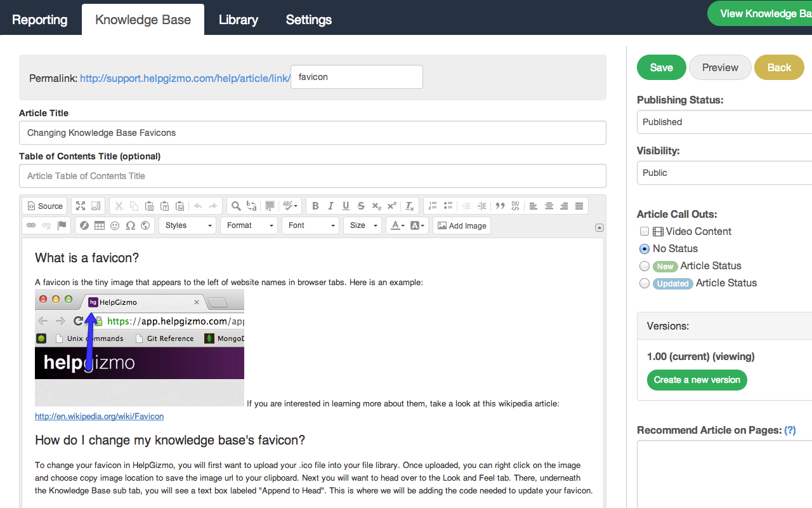Insert a numbered list
This screenshot has height=508, width=812.
point(433,206)
